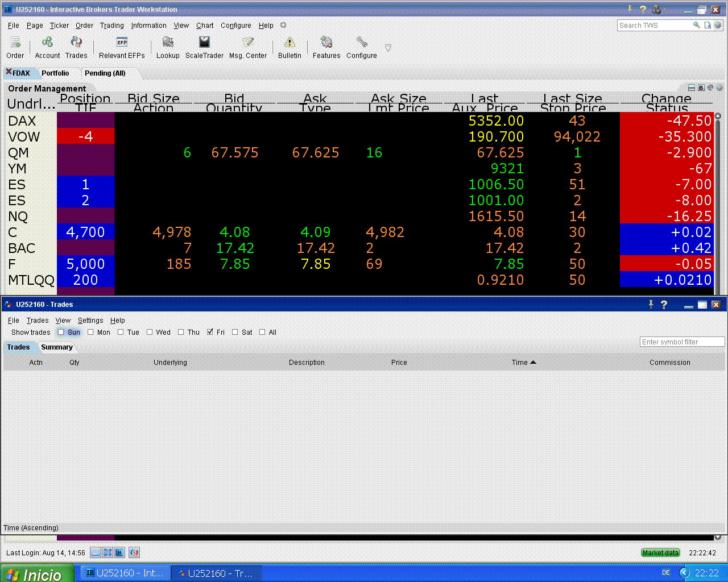728x582 pixels.
Task: Click the Commission column header
Action: [670, 362]
